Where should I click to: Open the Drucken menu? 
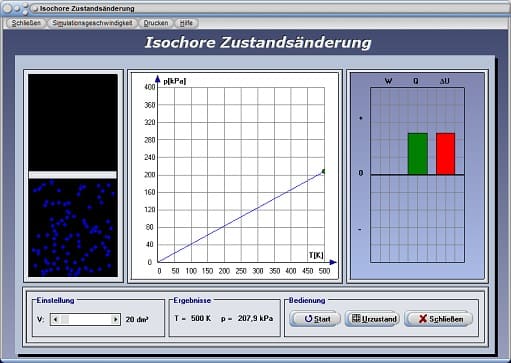pos(156,23)
